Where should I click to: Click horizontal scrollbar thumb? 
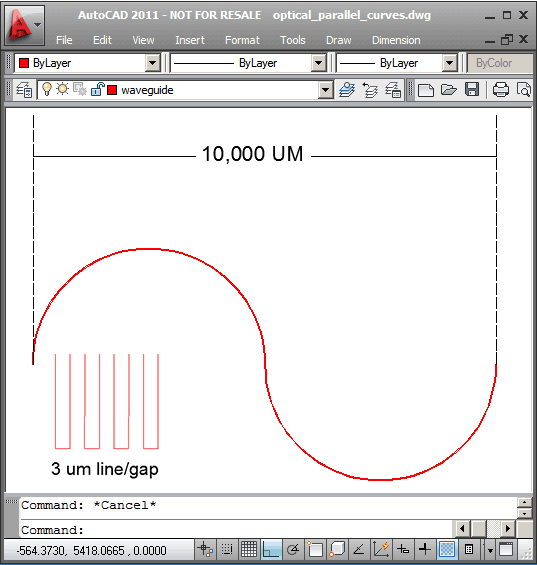click(479, 529)
